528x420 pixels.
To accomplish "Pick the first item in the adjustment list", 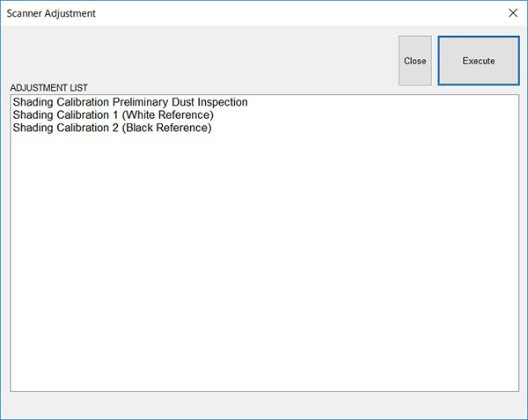I will [x=130, y=102].
